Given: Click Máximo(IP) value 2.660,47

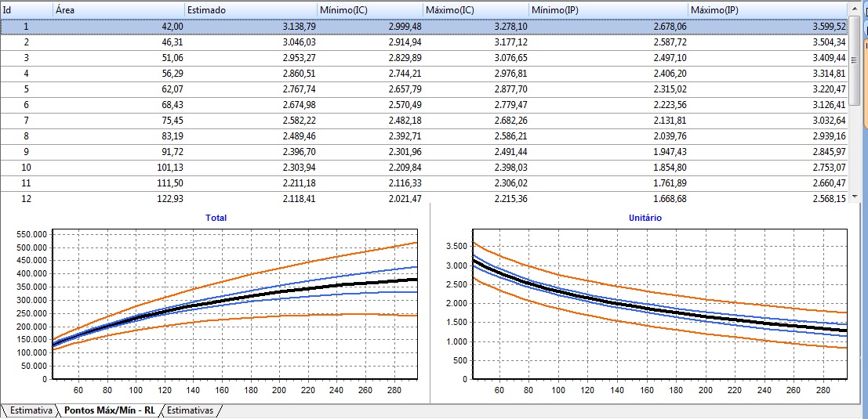Looking at the screenshot, I should [x=830, y=183].
